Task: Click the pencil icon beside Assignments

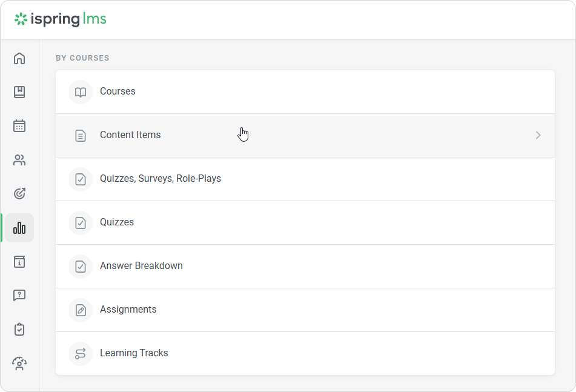Action: tap(81, 310)
